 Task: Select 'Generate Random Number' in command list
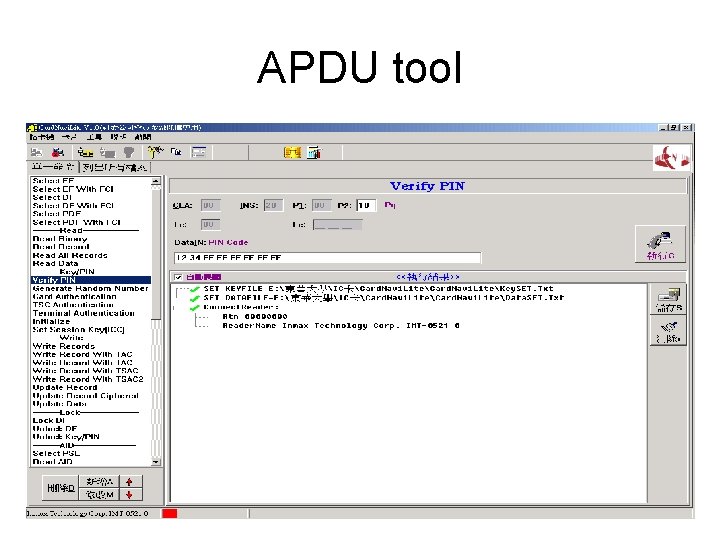[91, 288]
